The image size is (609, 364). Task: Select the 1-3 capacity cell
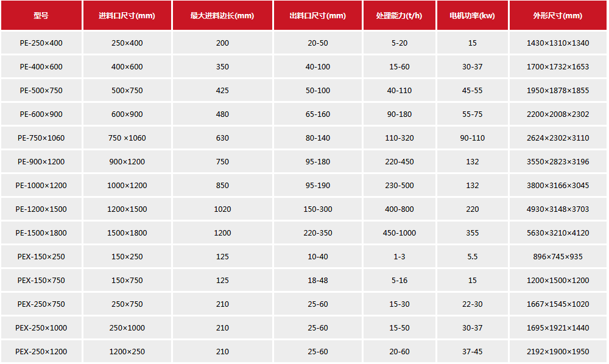click(399, 257)
